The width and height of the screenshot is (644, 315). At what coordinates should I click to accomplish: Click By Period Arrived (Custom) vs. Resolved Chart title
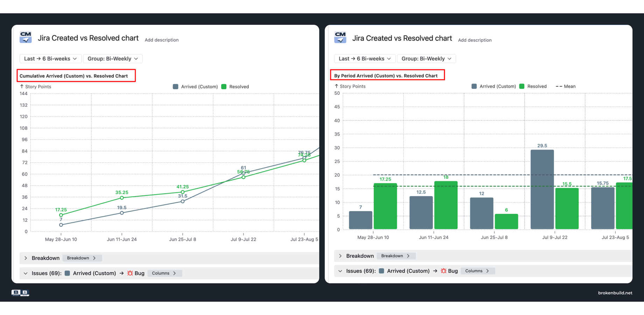pyautogui.click(x=386, y=76)
